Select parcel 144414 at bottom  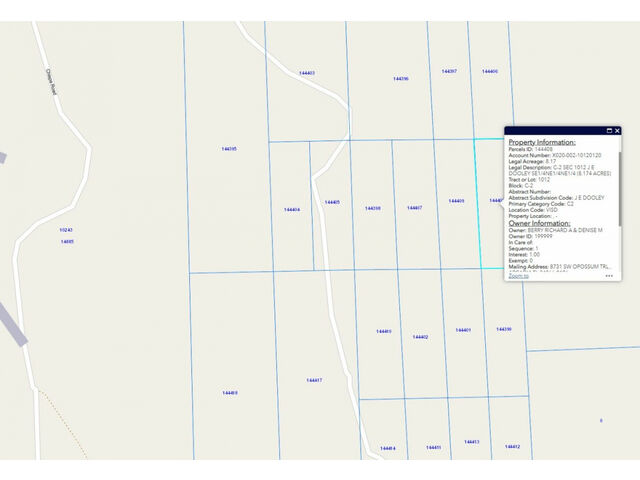pyautogui.click(x=387, y=448)
